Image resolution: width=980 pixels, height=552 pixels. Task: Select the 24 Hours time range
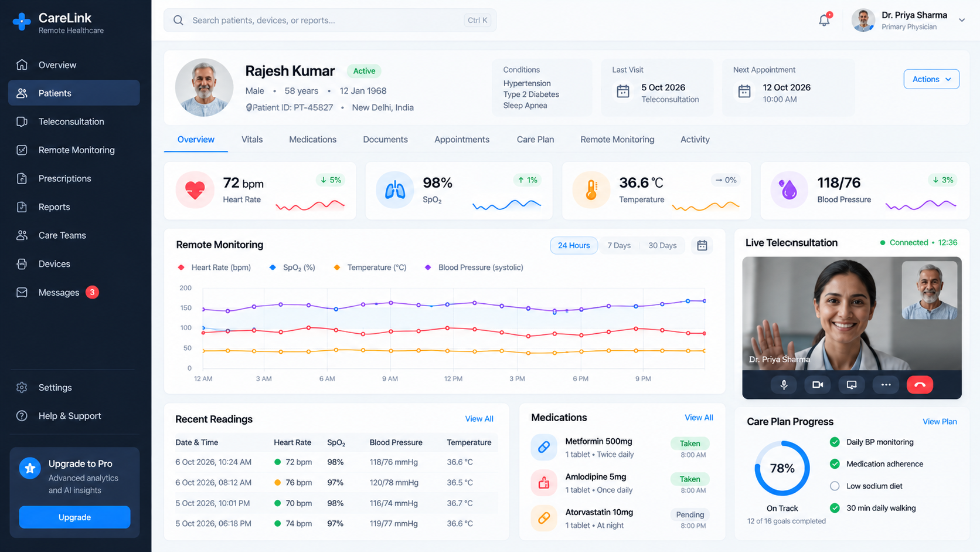[x=574, y=245]
